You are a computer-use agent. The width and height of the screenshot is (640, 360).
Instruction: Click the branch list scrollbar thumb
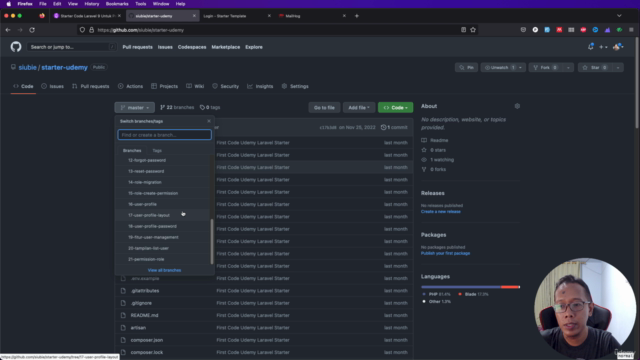[x=212, y=242]
